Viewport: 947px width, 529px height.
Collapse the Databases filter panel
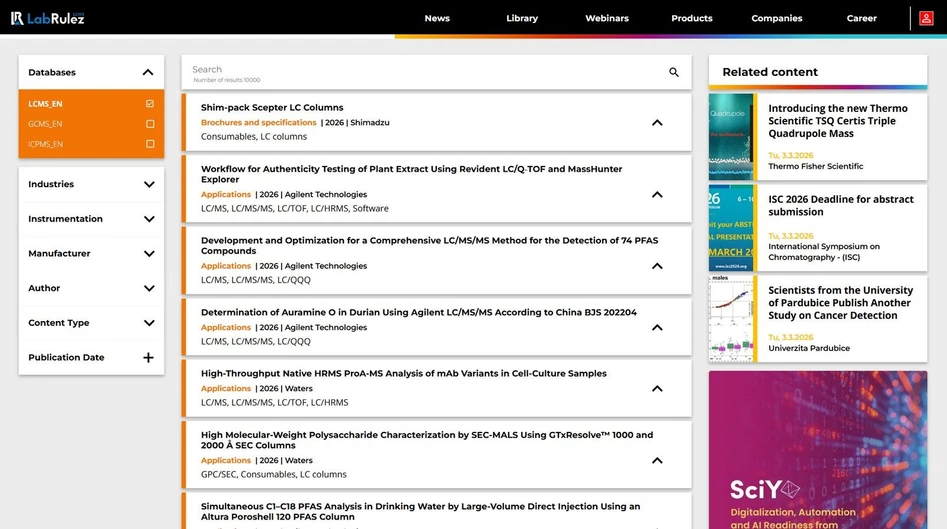tap(148, 73)
